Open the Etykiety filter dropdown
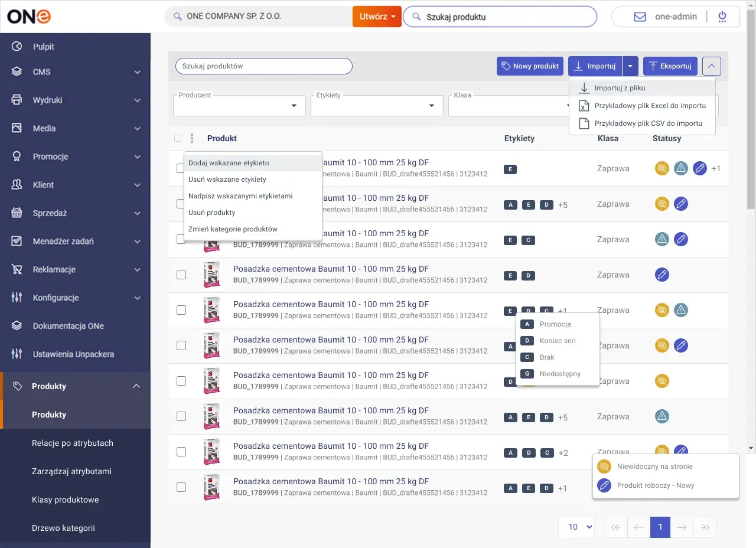Screen dimensions: 756x548 pyautogui.click(x=377, y=106)
